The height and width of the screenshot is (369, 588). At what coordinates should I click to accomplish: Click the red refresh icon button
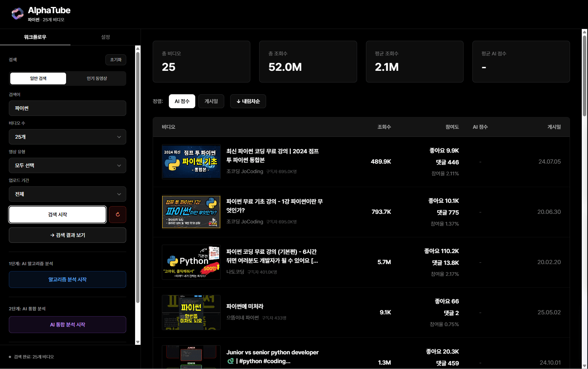117,215
